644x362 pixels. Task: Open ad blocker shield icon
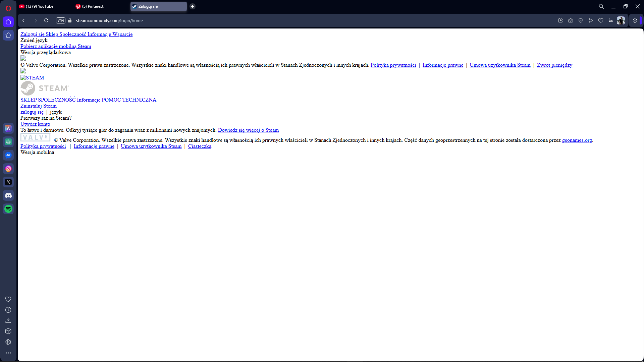tap(581, 20)
